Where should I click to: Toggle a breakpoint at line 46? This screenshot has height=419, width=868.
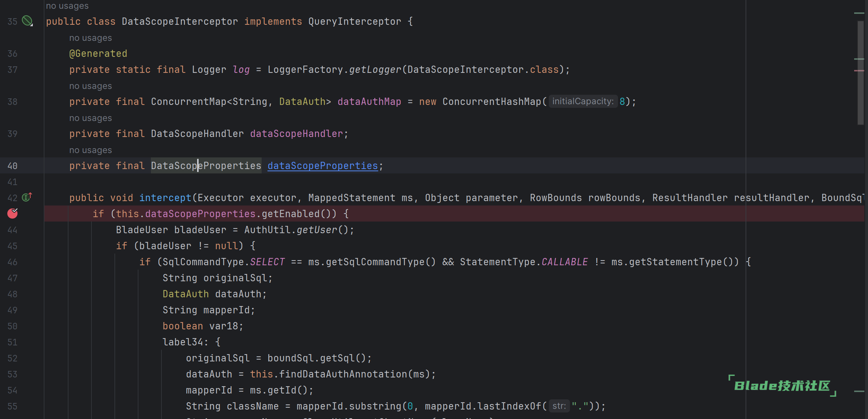click(x=12, y=262)
